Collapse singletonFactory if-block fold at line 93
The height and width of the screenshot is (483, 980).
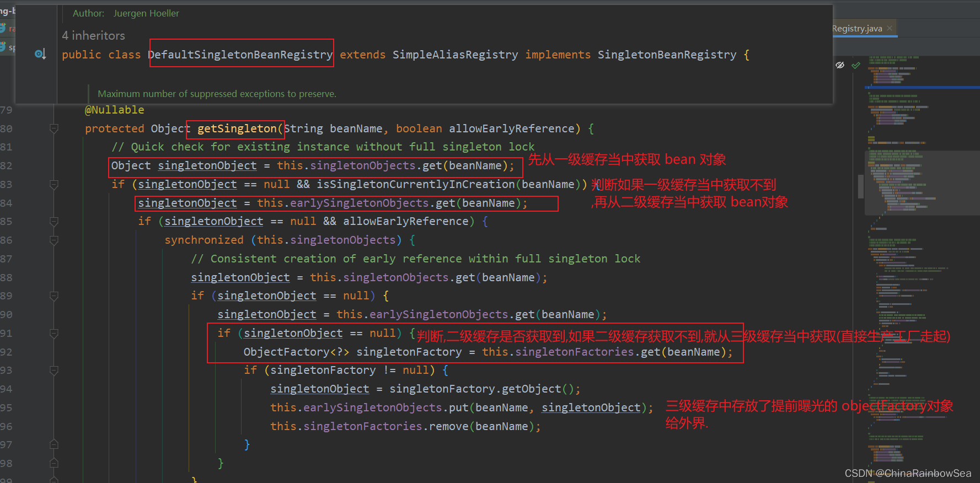click(x=54, y=370)
